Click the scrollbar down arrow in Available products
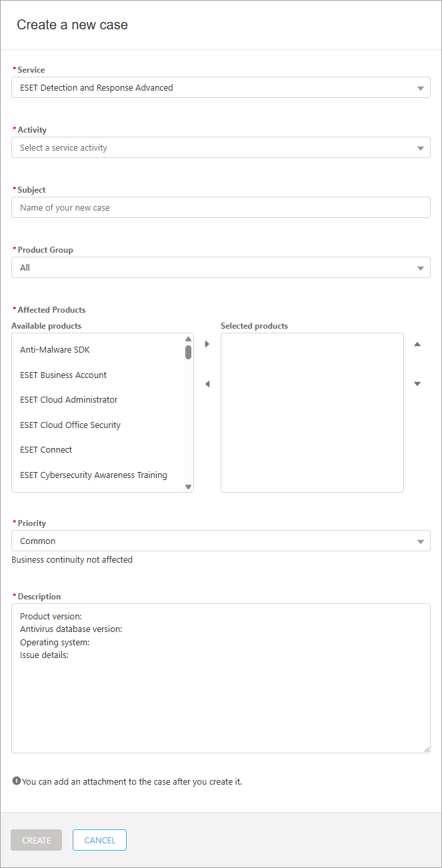 click(188, 487)
